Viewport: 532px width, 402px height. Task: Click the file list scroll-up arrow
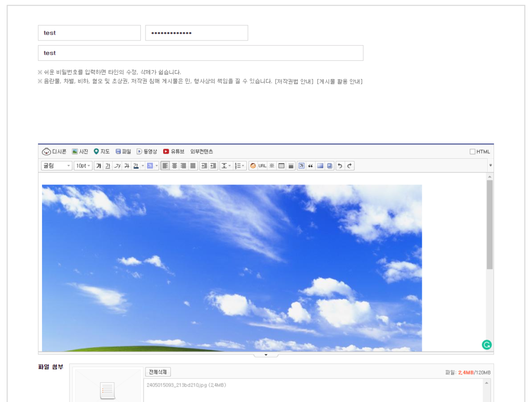point(486,383)
